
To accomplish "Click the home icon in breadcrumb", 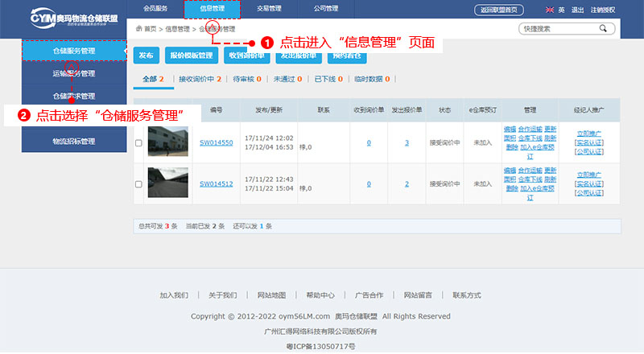I will [x=139, y=28].
